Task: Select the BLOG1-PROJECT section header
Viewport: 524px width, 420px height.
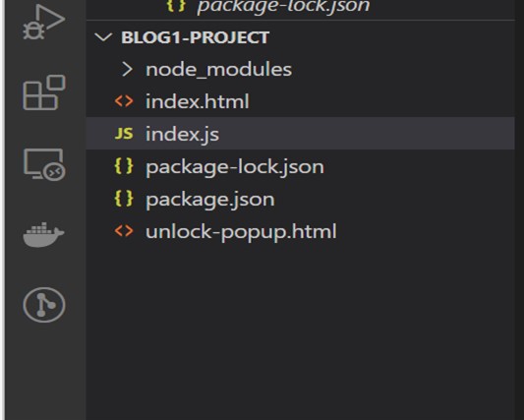Action: pos(300,37)
